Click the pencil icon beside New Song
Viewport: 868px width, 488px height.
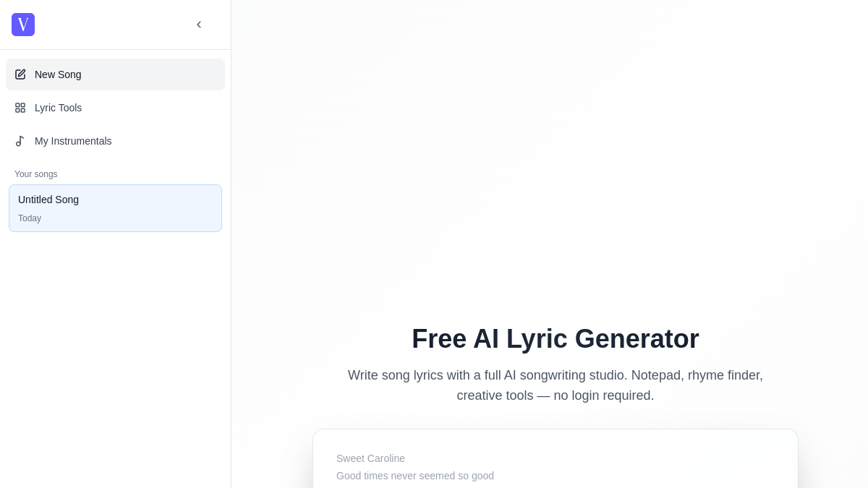click(x=20, y=74)
